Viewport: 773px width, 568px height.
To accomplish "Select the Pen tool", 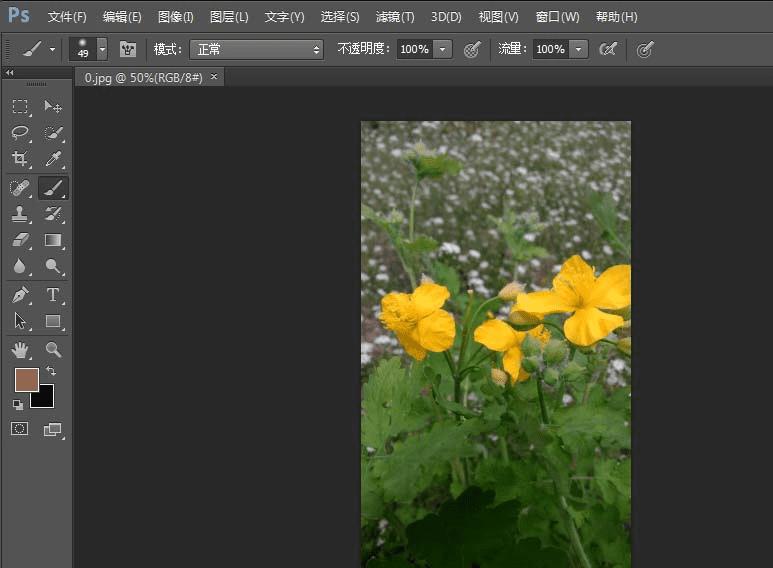I will (20, 295).
